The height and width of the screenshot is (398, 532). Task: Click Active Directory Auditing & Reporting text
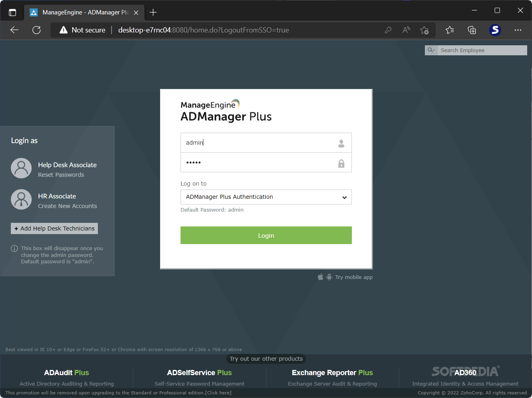point(67,384)
